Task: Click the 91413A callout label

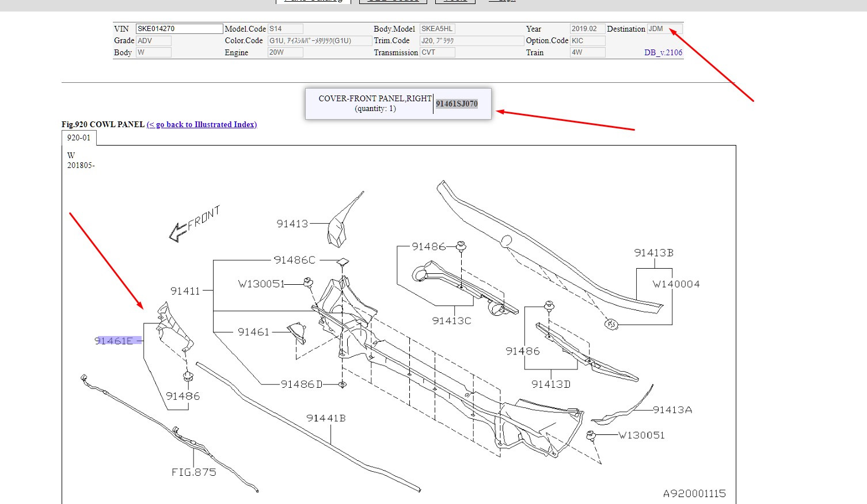Action: click(x=672, y=410)
